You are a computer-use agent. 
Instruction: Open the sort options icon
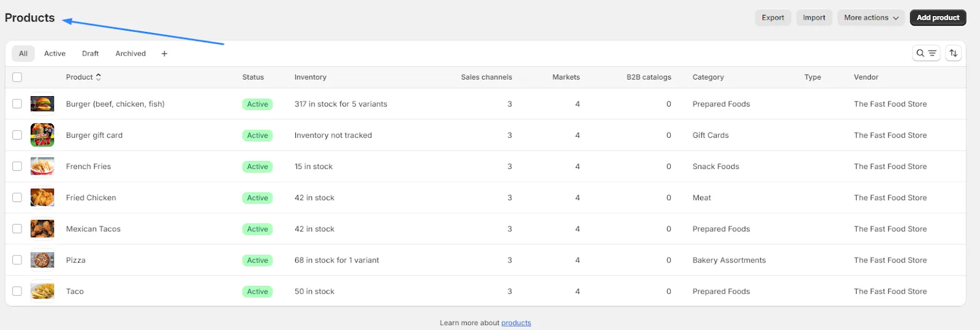(x=953, y=53)
